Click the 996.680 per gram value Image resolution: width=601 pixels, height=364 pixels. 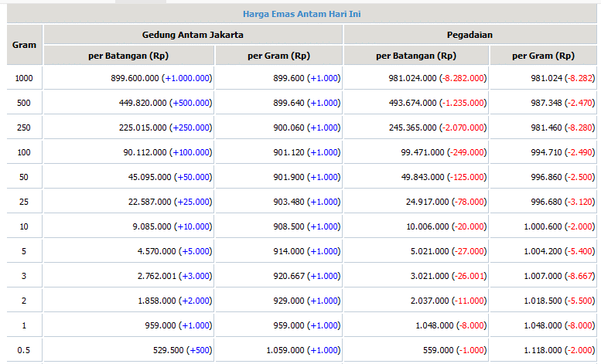pyautogui.click(x=546, y=202)
